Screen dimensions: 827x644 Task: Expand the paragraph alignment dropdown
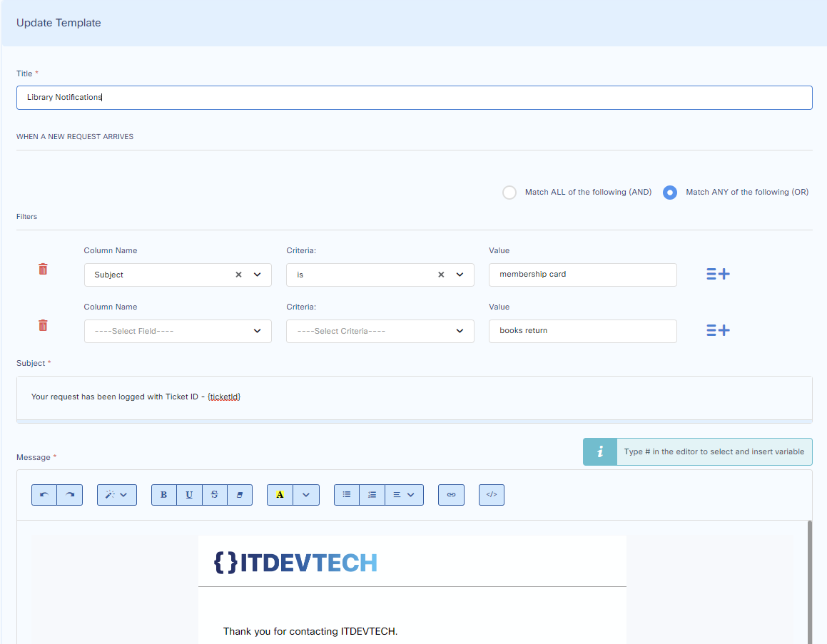click(404, 495)
